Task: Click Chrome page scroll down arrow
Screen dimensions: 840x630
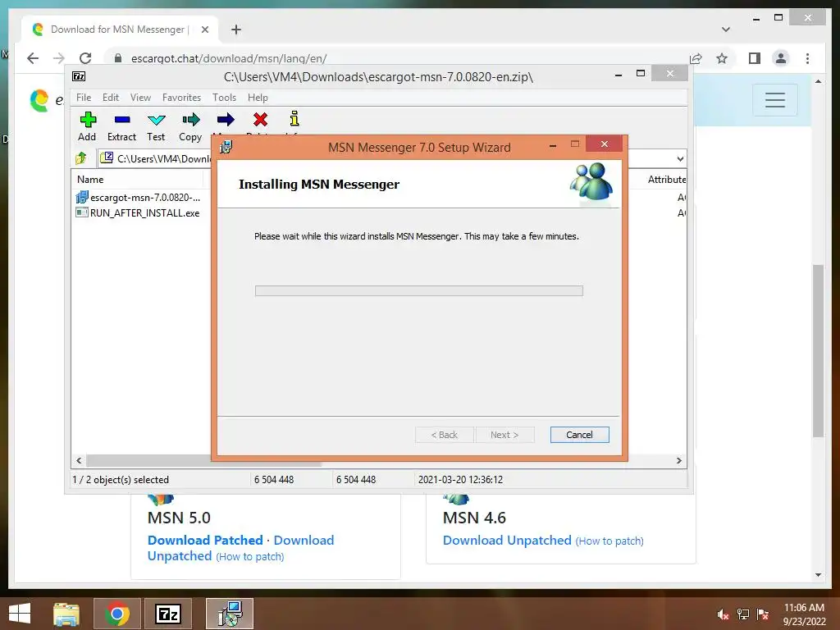Action: tap(818, 575)
